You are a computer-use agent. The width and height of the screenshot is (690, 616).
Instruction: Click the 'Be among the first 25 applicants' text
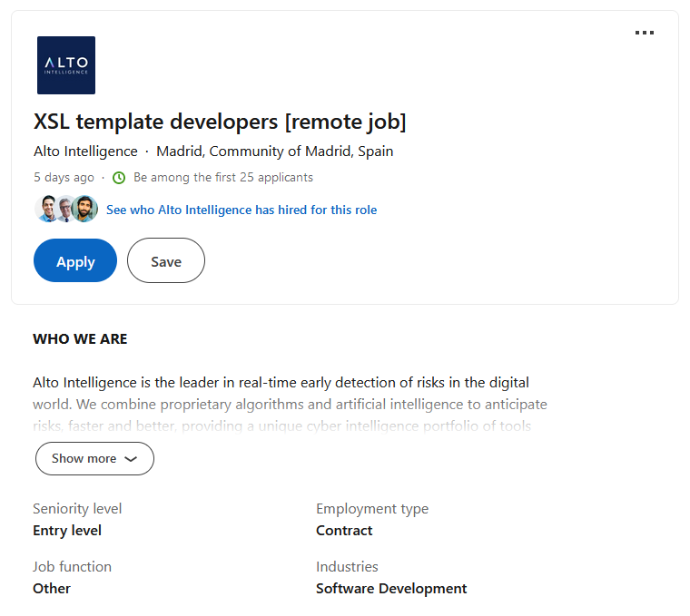(223, 178)
